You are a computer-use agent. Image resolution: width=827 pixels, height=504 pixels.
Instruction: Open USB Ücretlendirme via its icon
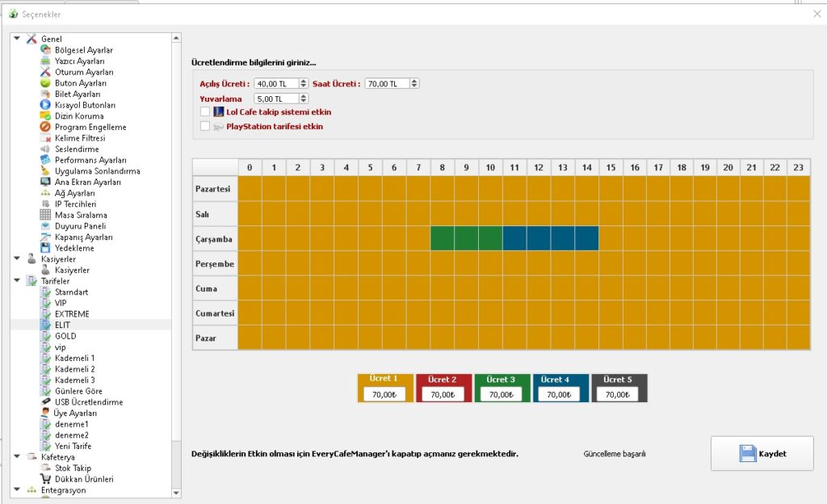point(46,402)
